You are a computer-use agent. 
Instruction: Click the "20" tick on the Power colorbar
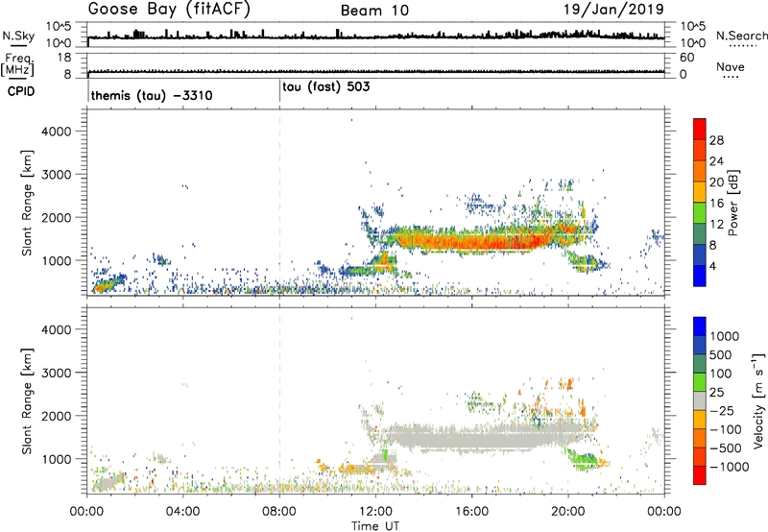pyautogui.click(x=716, y=182)
